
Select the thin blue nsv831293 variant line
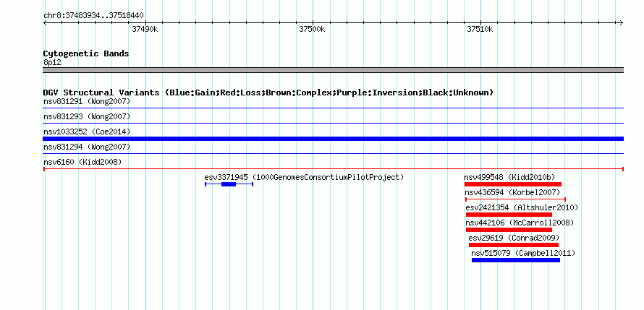(333, 124)
